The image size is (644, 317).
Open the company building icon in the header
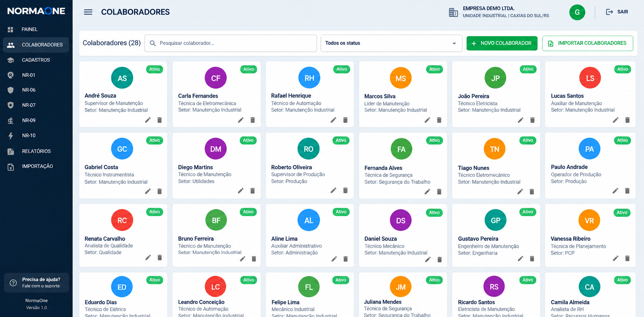tap(453, 12)
